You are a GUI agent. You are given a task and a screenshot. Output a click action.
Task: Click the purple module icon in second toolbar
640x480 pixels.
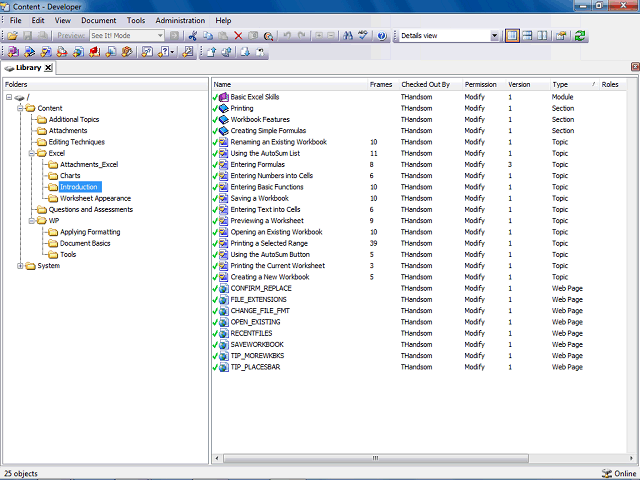[x=13, y=52]
